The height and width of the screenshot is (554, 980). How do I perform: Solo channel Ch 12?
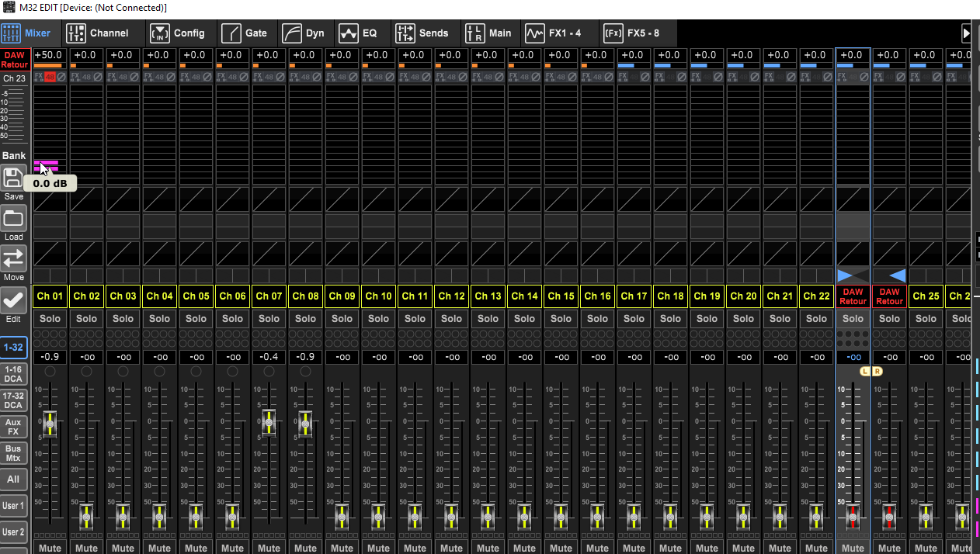pos(451,319)
